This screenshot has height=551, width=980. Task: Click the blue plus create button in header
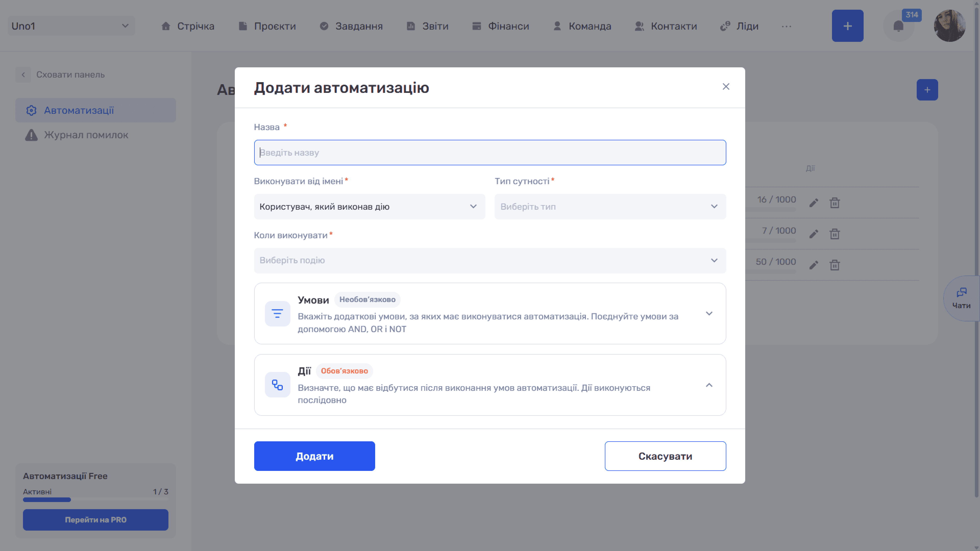tap(847, 26)
